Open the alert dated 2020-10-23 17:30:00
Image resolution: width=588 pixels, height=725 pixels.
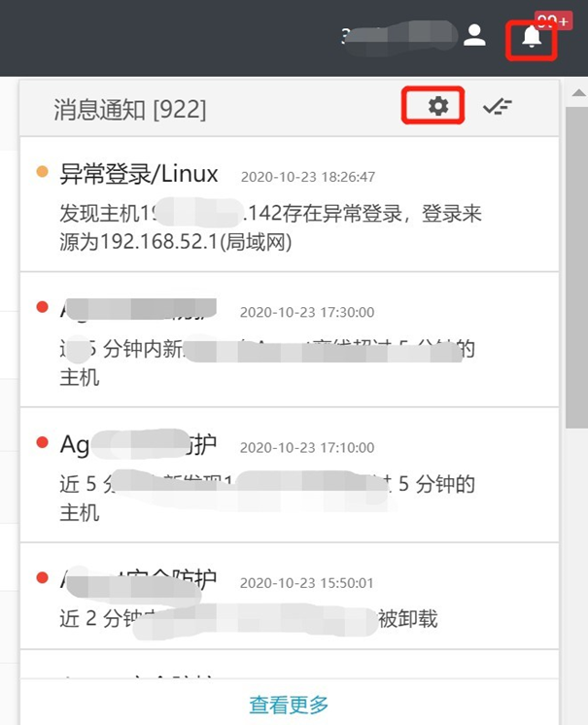click(x=290, y=340)
